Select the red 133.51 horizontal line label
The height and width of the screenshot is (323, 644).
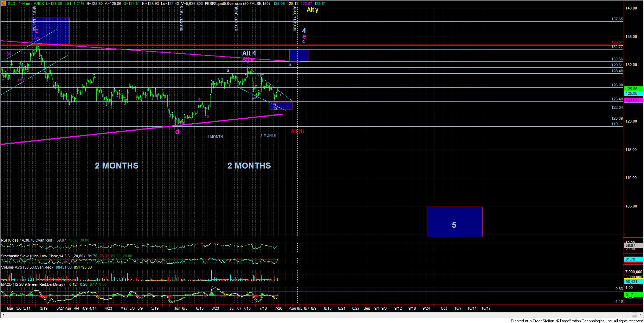[x=617, y=42]
